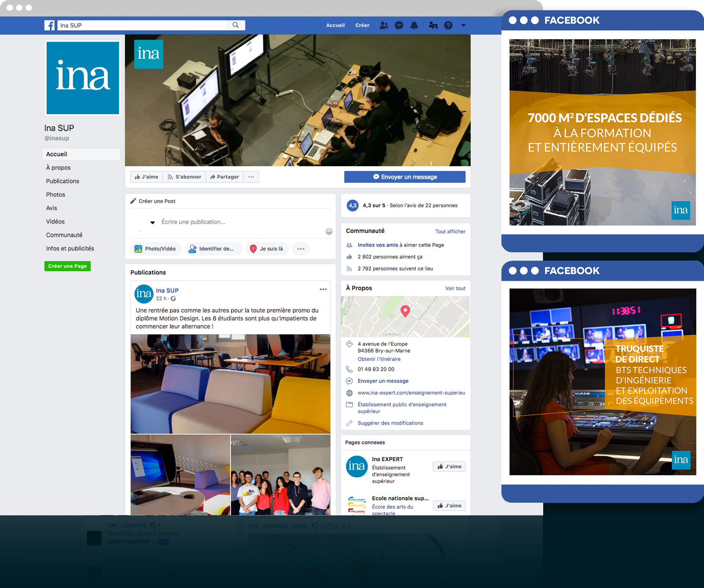This screenshot has height=588, width=704.
Task: Click the map location pin
Action: click(x=405, y=311)
